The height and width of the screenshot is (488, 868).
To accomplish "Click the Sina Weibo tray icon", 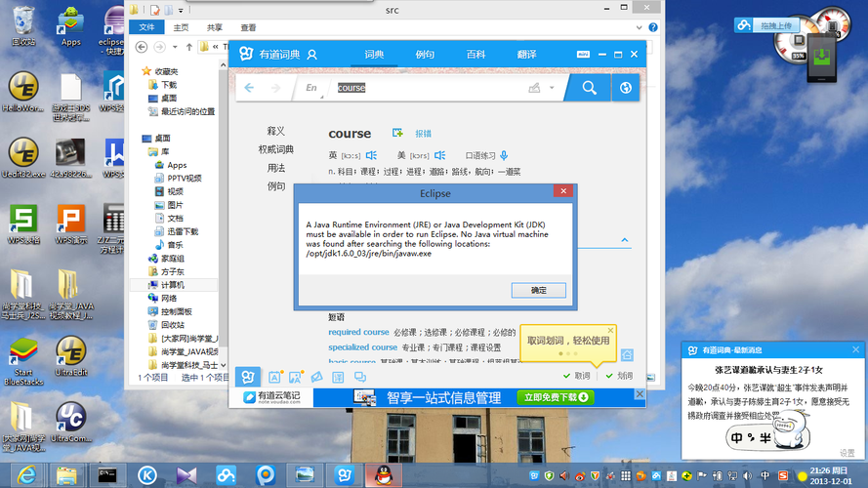I will 580,476.
